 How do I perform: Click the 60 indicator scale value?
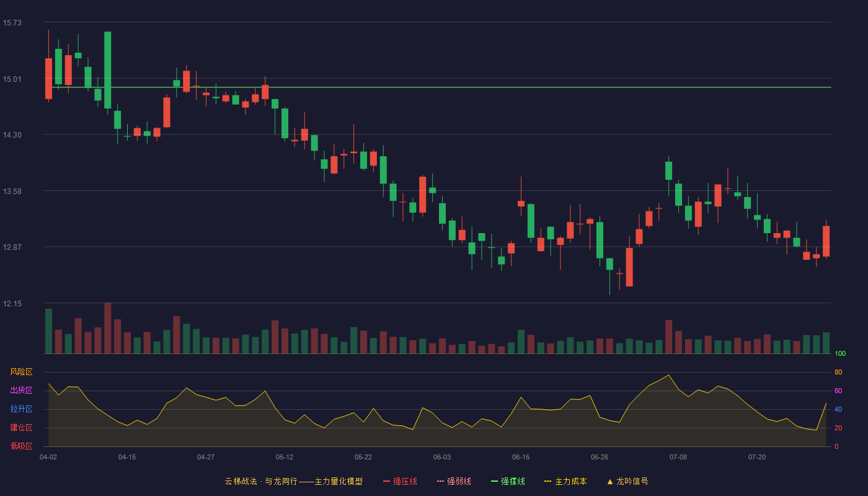pos(838,391)
